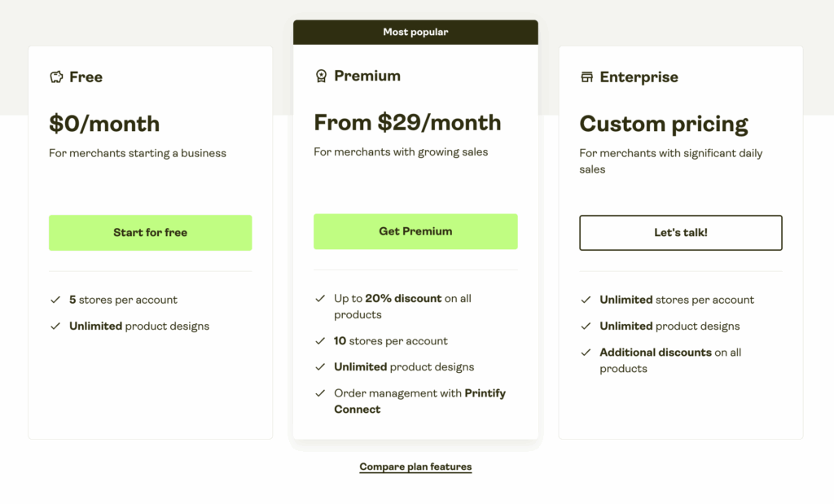Click the From $29/month price heading
The height and width of the screenshot is (504, 834).
click(407, 122)
